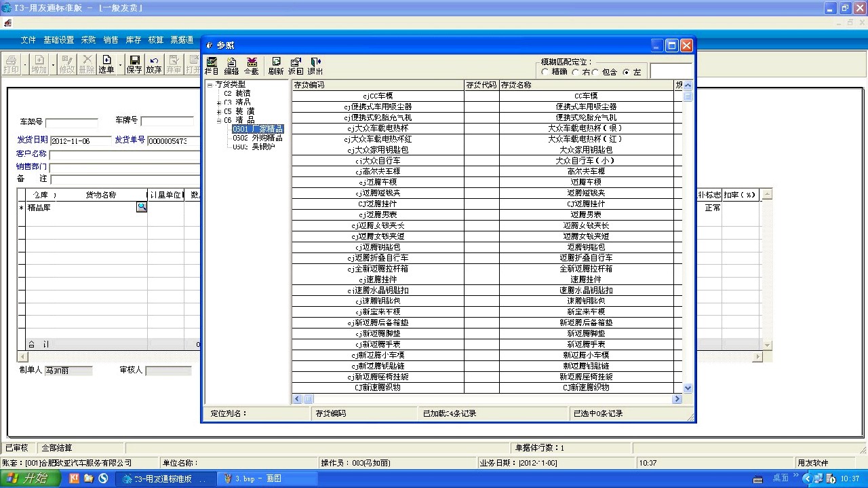Expand the C5 装潢 tree node
The height and width of the screenshot is (488, 868).
(219, 111)
